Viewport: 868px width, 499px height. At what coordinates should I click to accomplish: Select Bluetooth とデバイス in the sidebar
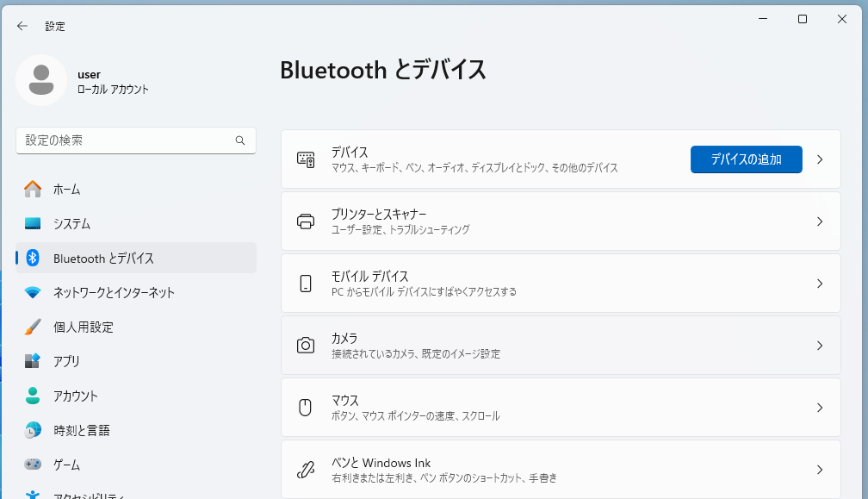[103, 258]
